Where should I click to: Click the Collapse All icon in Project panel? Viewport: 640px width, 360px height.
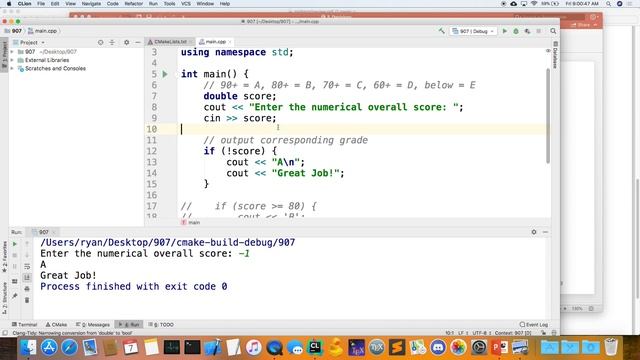112,42
